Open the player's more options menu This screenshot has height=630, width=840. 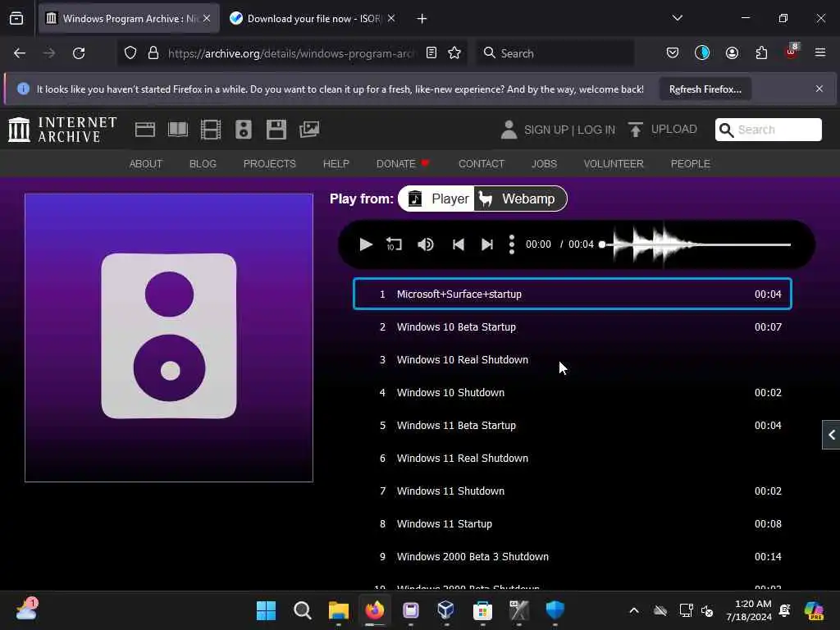tap(512, 244)
